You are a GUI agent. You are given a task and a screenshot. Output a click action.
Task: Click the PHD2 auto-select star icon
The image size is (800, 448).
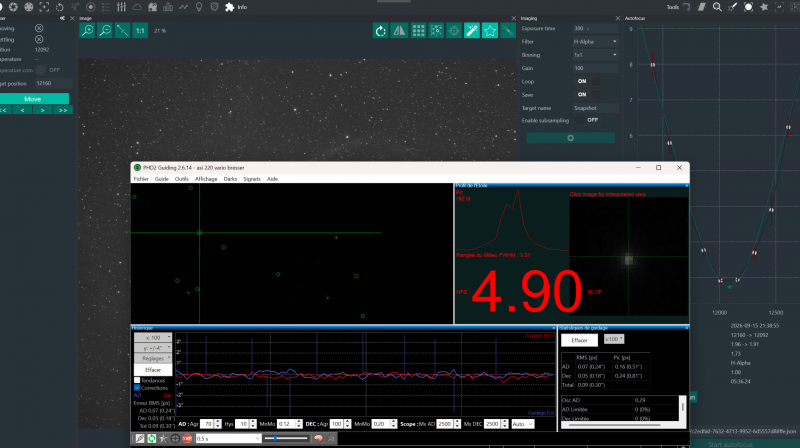[163, 438]
